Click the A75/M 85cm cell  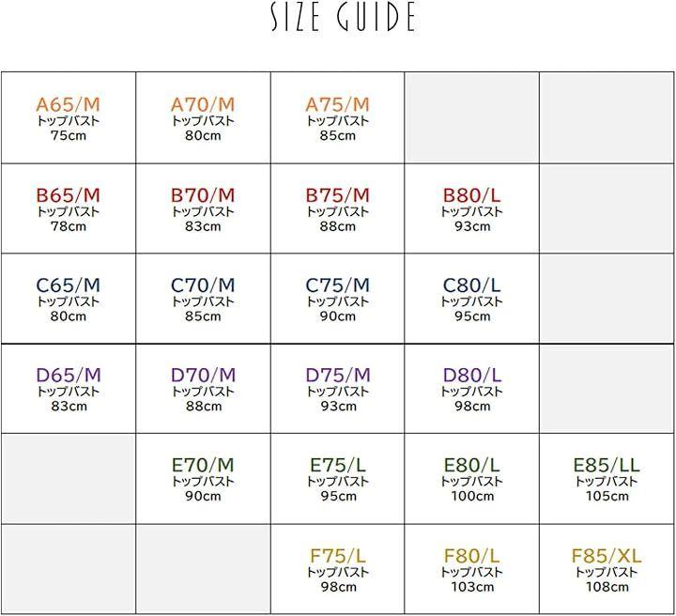pos(338,118)
